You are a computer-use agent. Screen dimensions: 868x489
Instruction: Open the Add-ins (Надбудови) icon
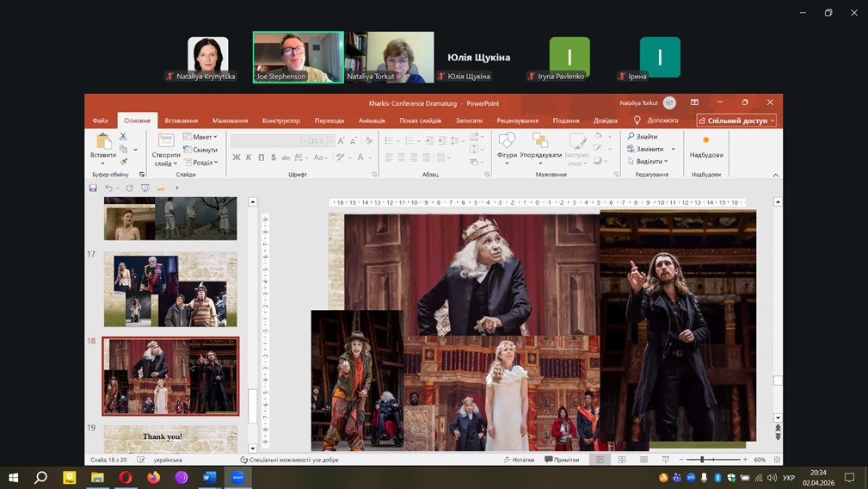pos(706,144)
